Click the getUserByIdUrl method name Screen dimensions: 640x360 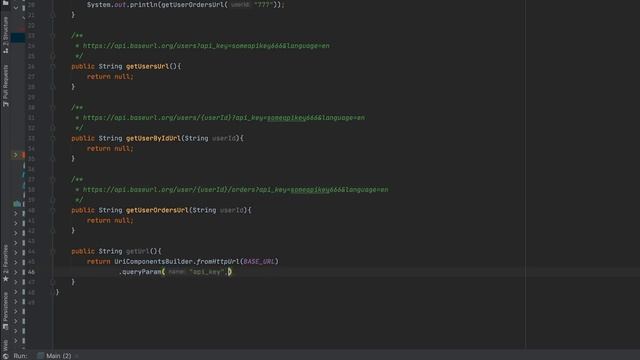153,138
